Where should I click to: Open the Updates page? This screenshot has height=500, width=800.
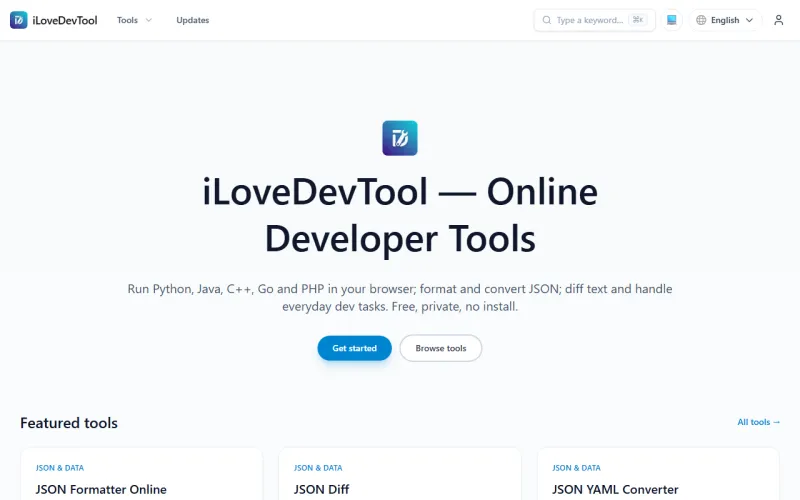click(x=192, y=20)
